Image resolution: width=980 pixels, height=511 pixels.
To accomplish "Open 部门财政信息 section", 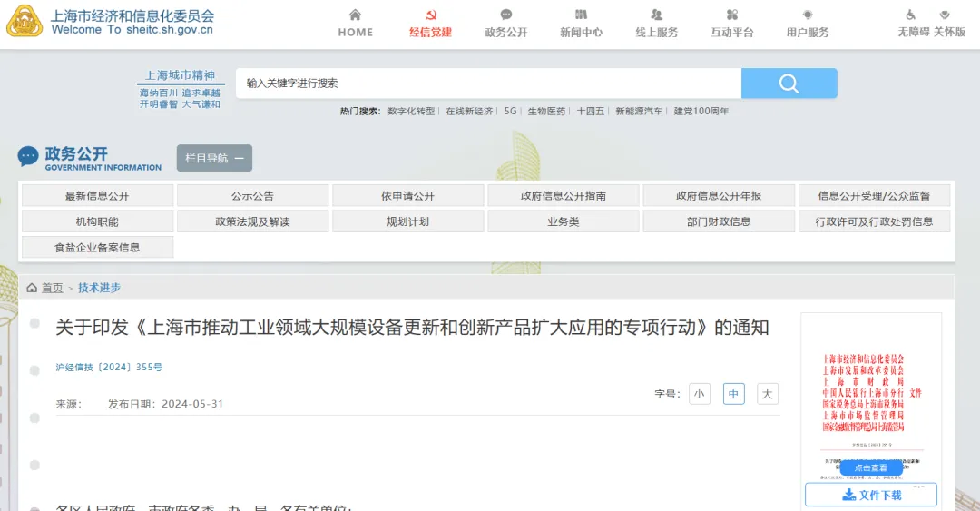I will click(719, 221).
